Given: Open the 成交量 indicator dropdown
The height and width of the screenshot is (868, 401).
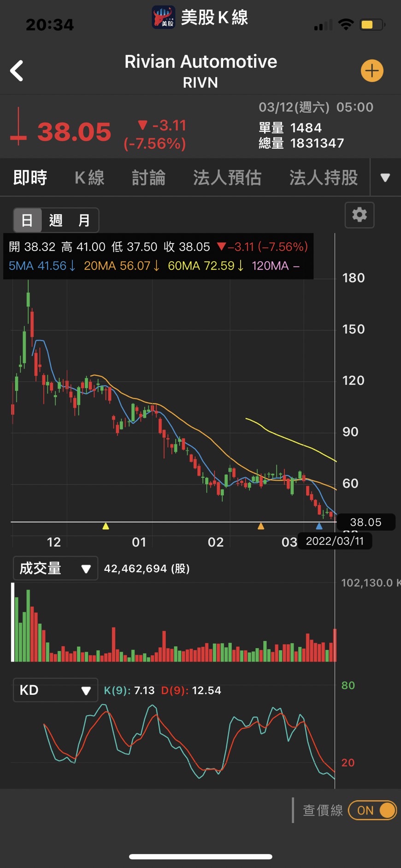Looking at the screenshot, I should pos(55,569).
